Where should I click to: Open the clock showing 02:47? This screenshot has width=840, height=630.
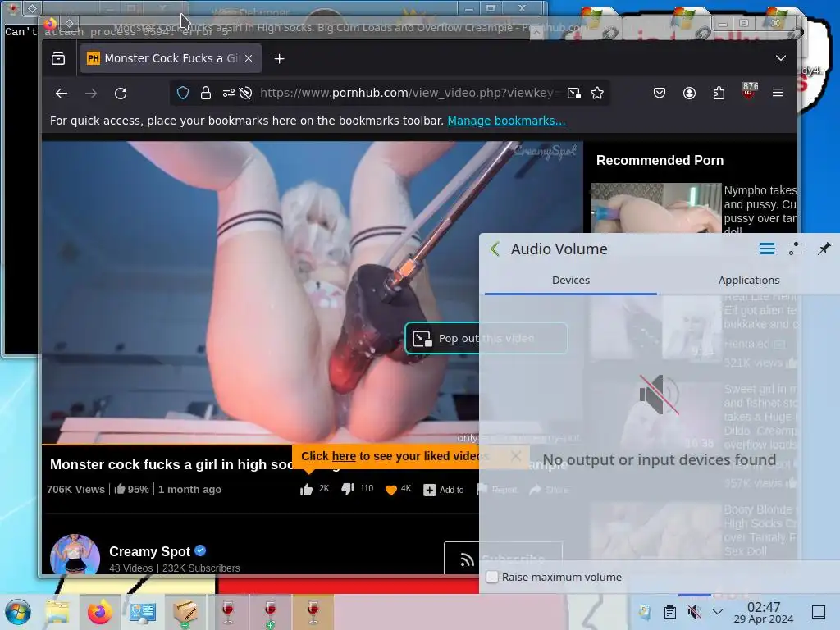[764, 612]
